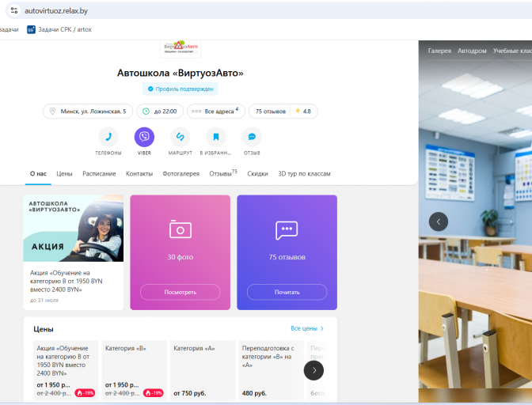The width and height of the screenshot is (532, 405).
Task: Click the 480 руб. price
Action: [254, 393]
